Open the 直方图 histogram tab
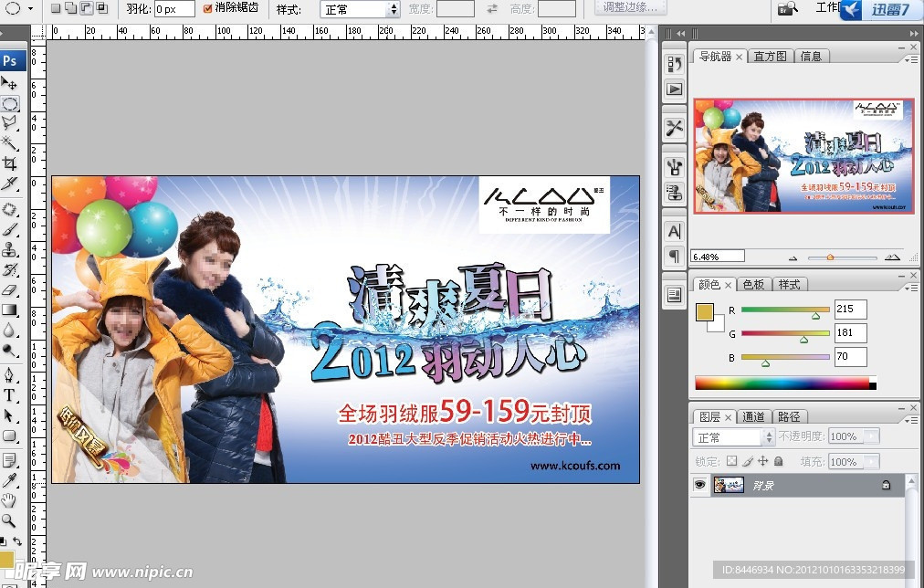The width and height of the screenshot is (924, 588). click(770, 56)
